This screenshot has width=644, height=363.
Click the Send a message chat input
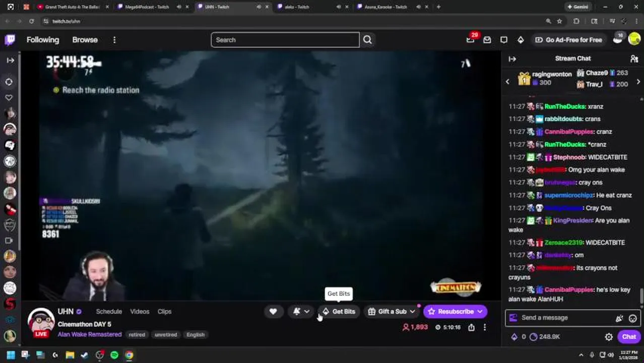point(563,318)
